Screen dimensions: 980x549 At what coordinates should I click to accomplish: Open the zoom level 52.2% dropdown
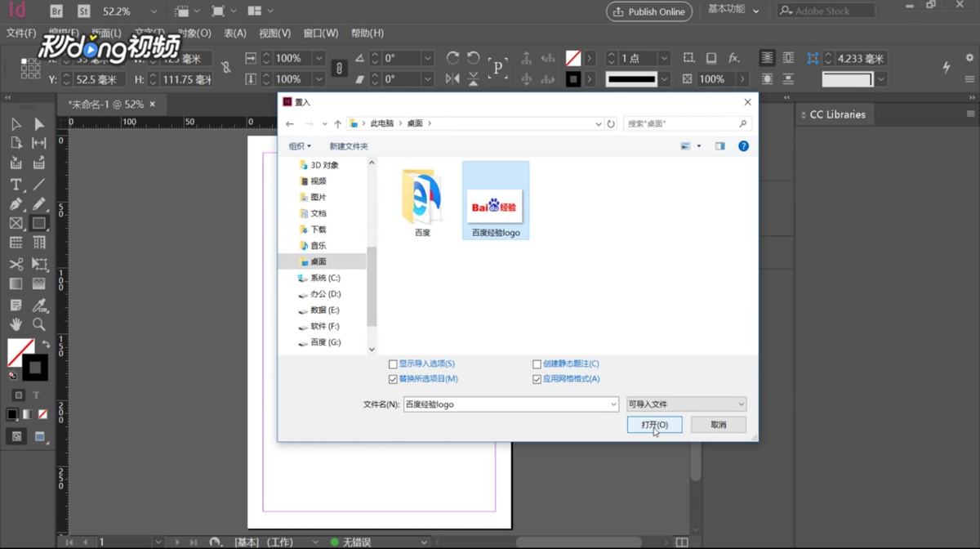[154, 11]
